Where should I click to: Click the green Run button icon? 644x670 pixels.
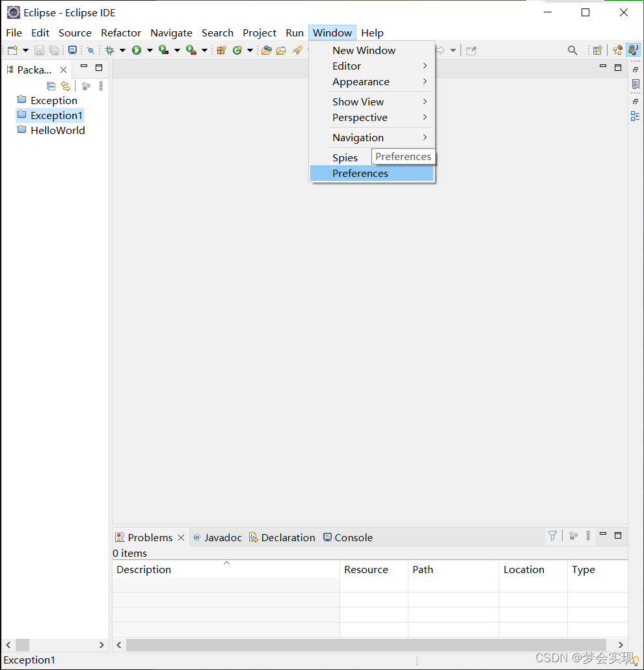click(137, 51)
